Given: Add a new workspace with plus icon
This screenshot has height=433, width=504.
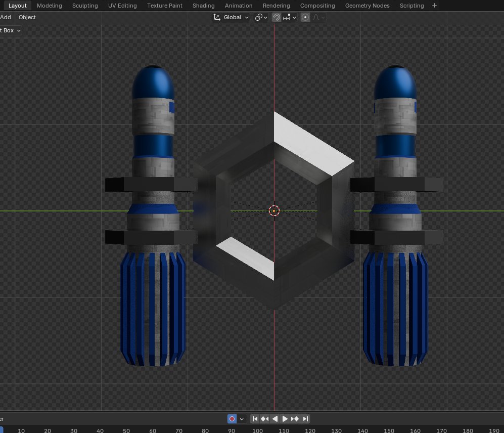Looking at the screenshot, I should [434, 6].
